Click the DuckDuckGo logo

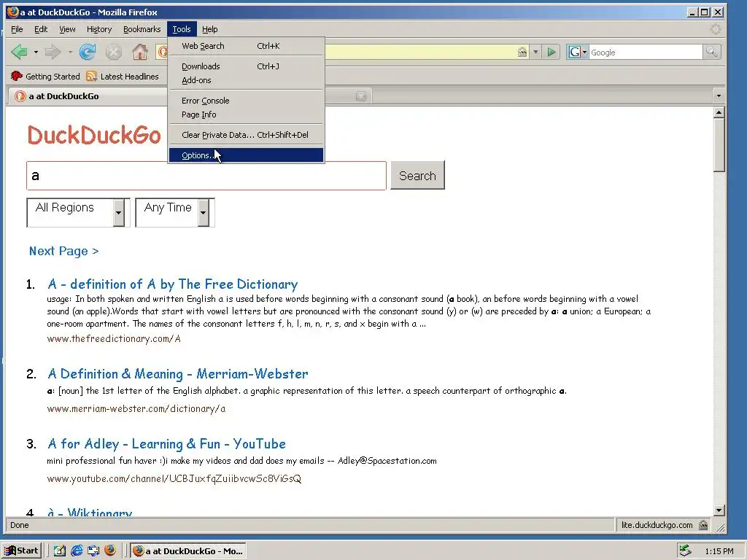94,135
